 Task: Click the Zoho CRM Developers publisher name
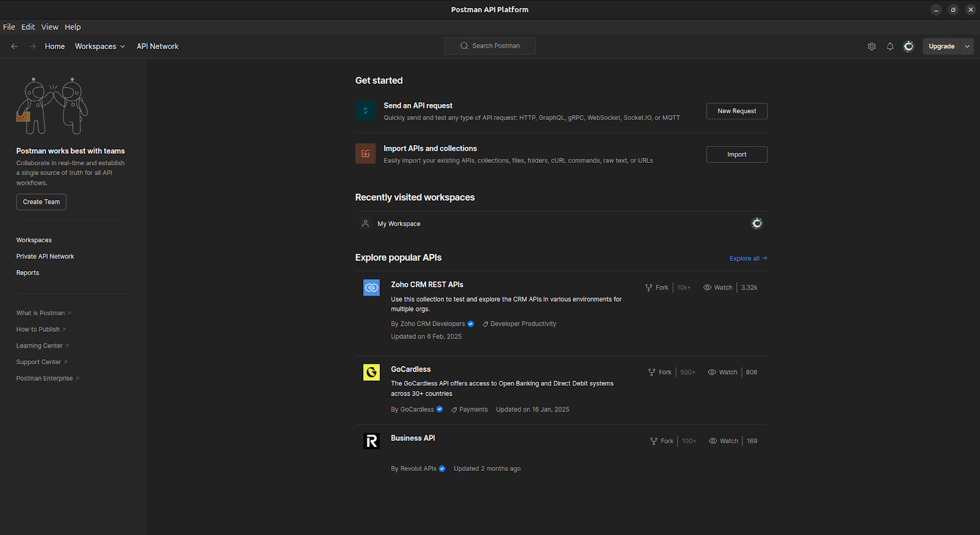[432, 324]
